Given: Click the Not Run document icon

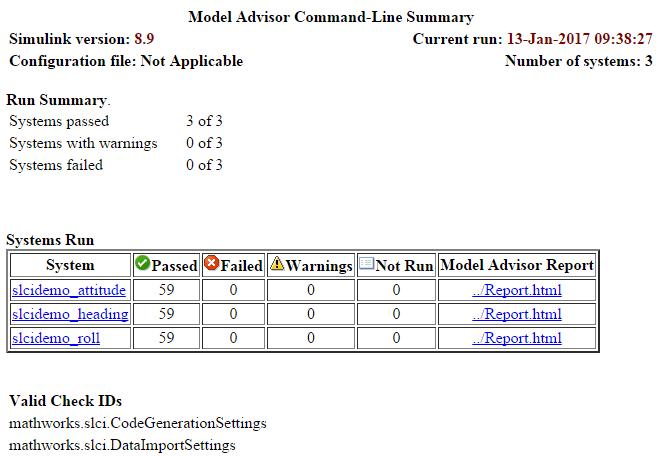Looking at the screenshot, I should (x=366, y=263).
